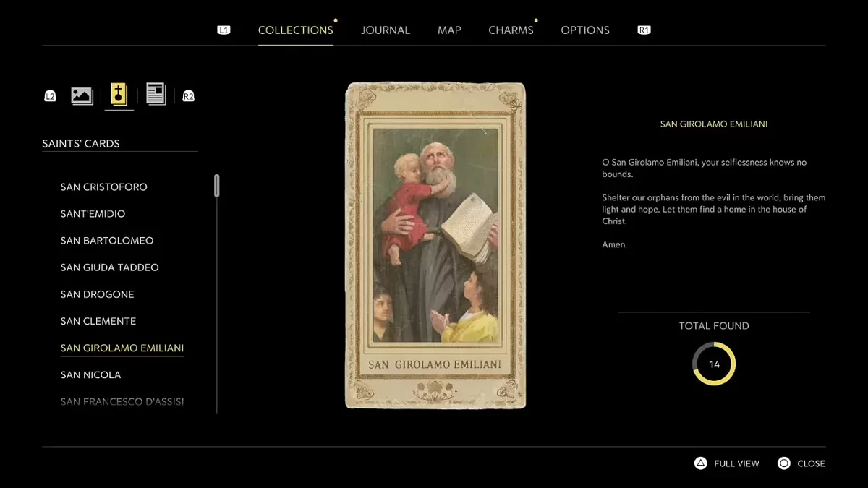The height and width of the screenshot is (488, 868).
Task: Go to the Charms tab
Action: pos(511,30)
